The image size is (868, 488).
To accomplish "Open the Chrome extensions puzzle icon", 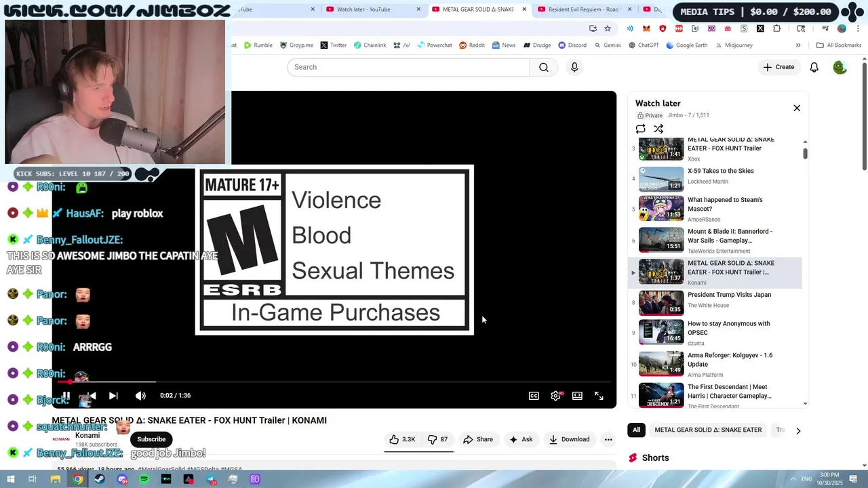I will coord(777,28).
